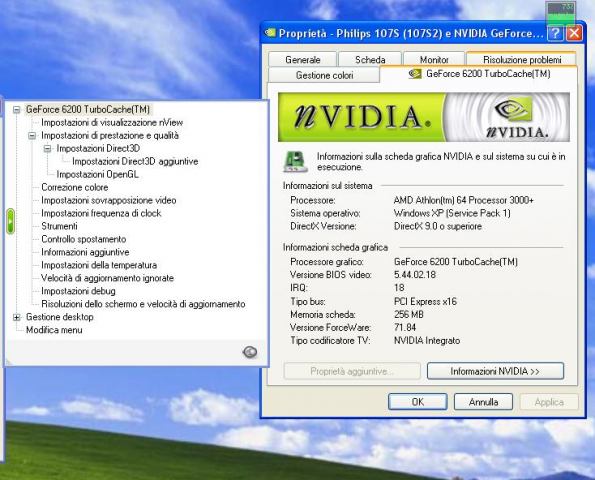
Task: Select Strumenti in the tree
Action: point(59,226)
